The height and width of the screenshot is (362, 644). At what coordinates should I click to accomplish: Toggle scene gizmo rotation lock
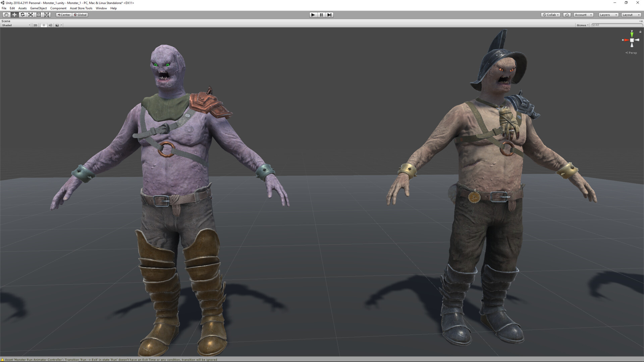pos(640,32)
